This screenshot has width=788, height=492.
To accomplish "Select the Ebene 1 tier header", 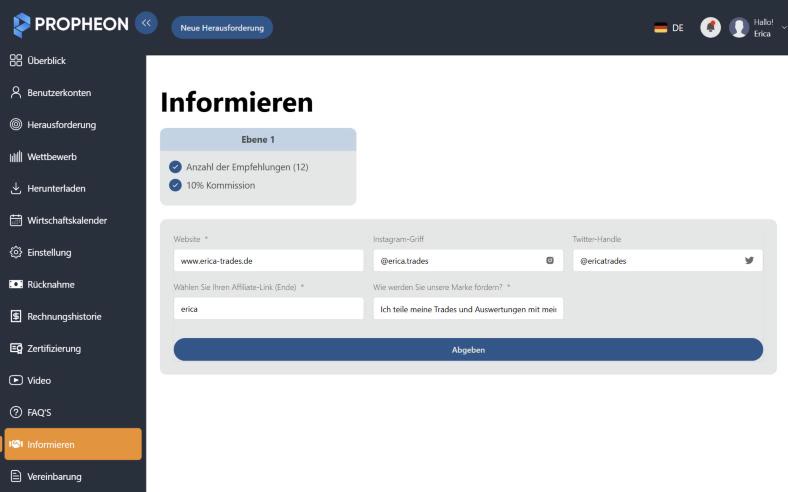I will [258, 139].
